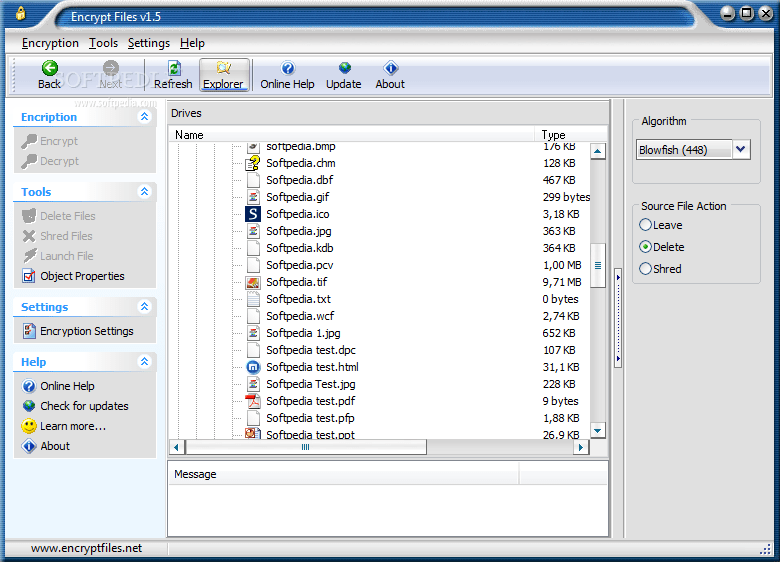Click the Type column header
The width and height of the screenshot is (780, 562).
pos(571,135)
